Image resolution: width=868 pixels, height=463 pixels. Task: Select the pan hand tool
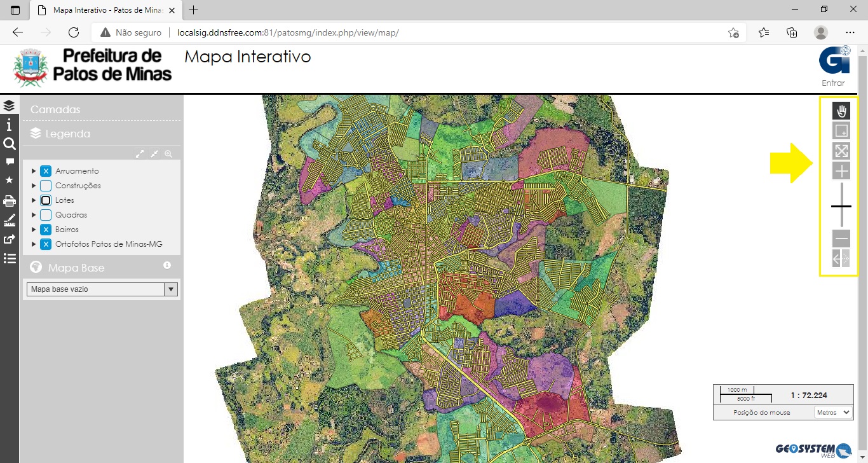[x=841, y=111]
